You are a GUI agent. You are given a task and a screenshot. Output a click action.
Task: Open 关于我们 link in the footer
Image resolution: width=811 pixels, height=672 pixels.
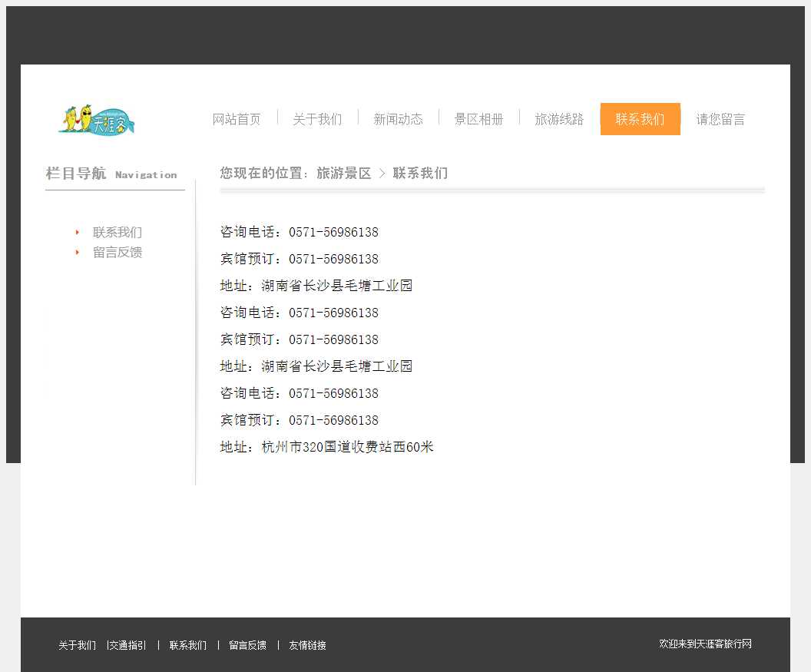tap(77, 645)
